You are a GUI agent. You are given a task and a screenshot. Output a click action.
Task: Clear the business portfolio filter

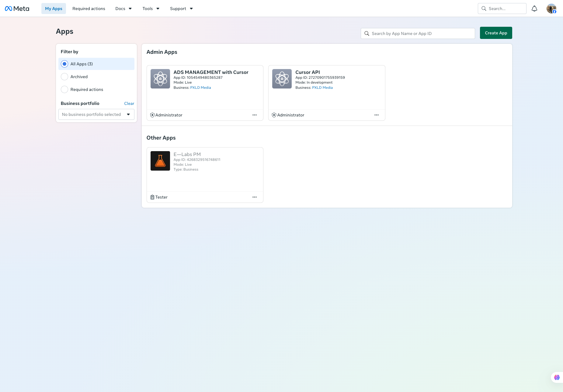point(129,103)
